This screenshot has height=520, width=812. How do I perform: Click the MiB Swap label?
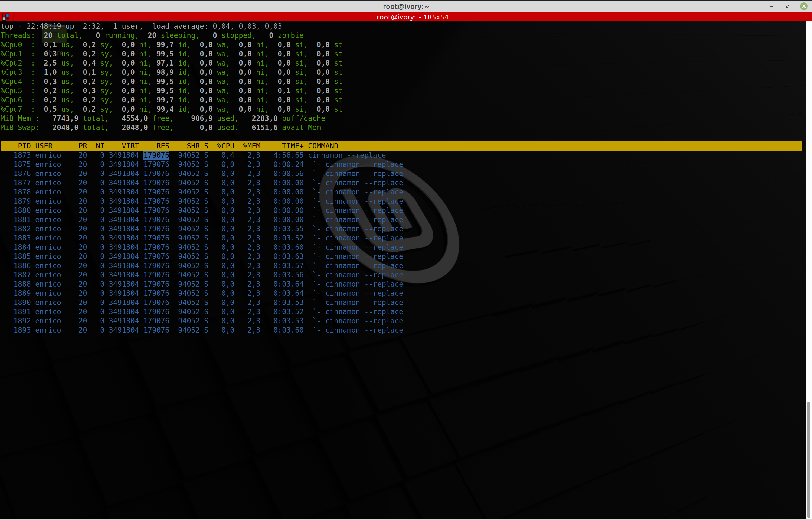[19, 128]
